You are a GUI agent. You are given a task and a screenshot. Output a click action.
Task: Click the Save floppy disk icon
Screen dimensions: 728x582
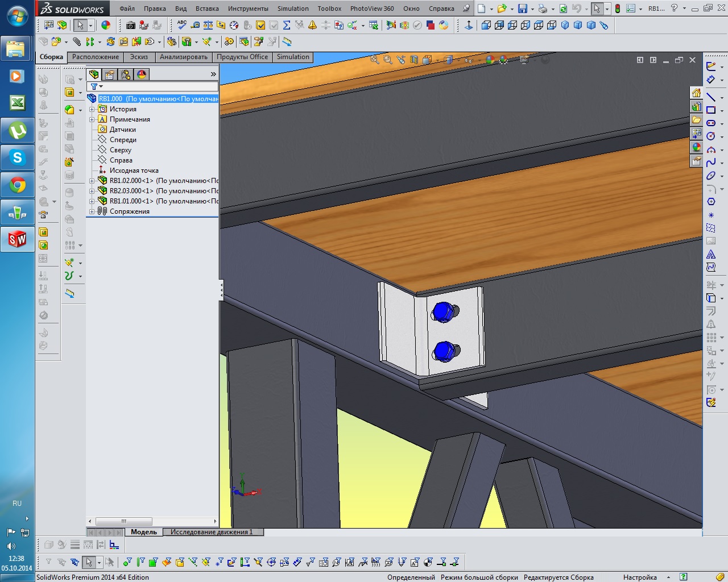(x=522, y=9)
